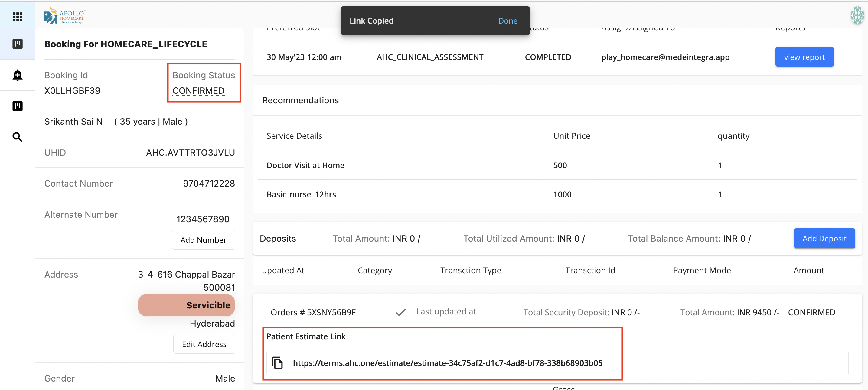This screenshot has width=868, height=390.
Task: Add an alternate number via Add Number
Action: coord(203,239)
